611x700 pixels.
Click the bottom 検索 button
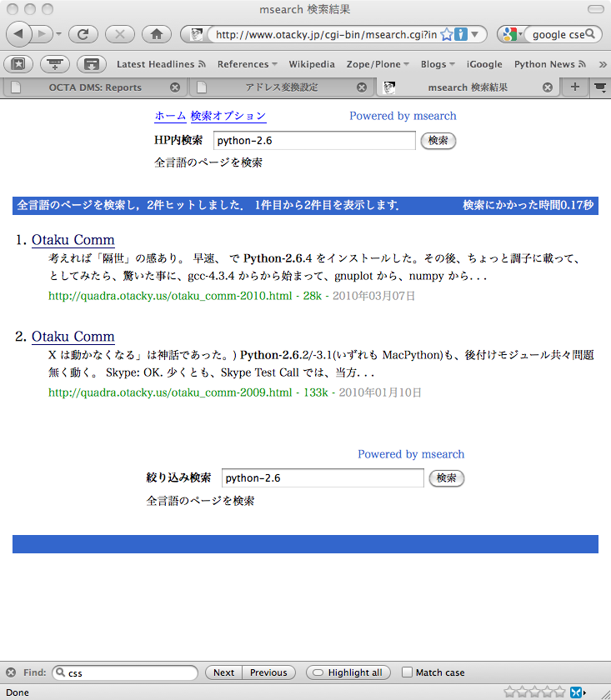(x=447, y=478)
